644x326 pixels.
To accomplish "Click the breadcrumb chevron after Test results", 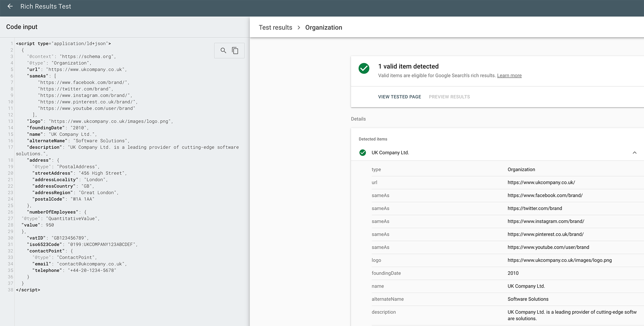I will pos(299,28).
